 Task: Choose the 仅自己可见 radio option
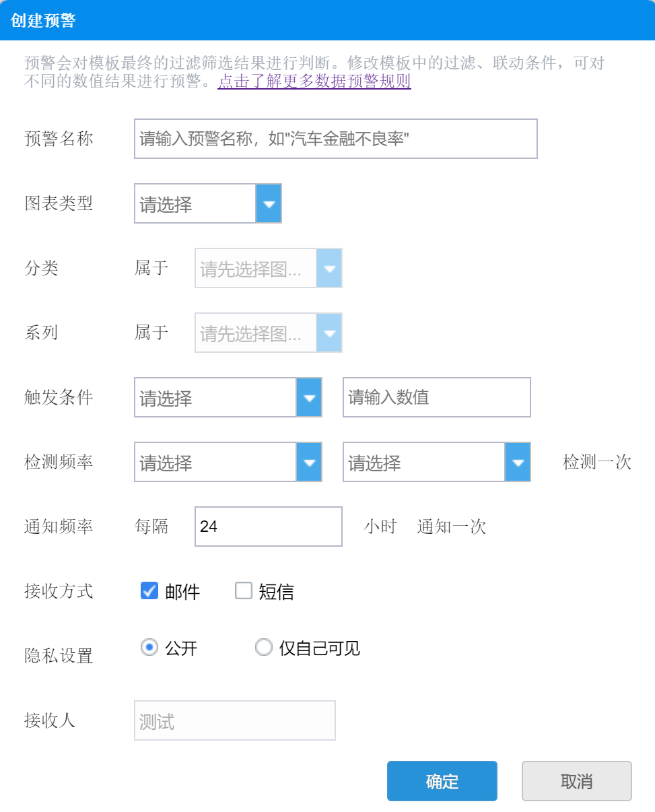[263, 648]
